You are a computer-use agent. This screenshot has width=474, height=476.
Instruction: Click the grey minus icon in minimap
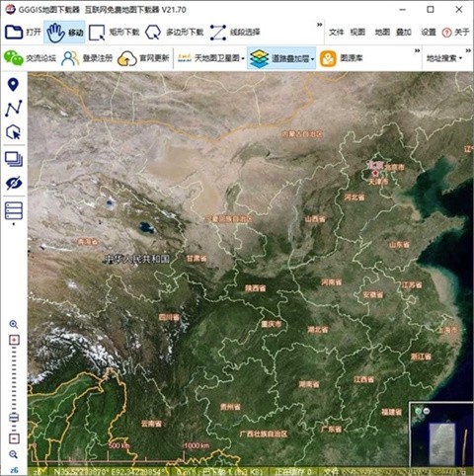tap(427, 411)
